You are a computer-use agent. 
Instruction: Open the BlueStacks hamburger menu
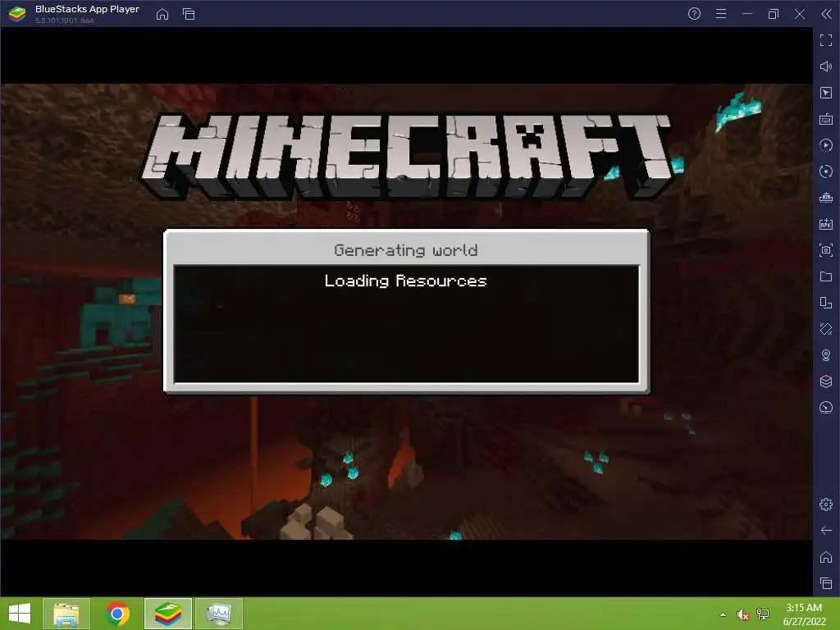pyautogui.click(x=721, y=14)
